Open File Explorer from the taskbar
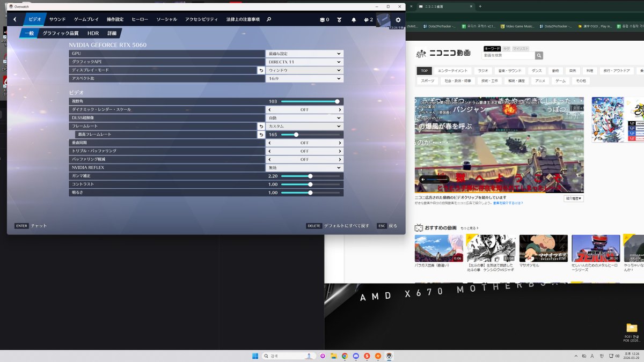 (x=333, y=356)
